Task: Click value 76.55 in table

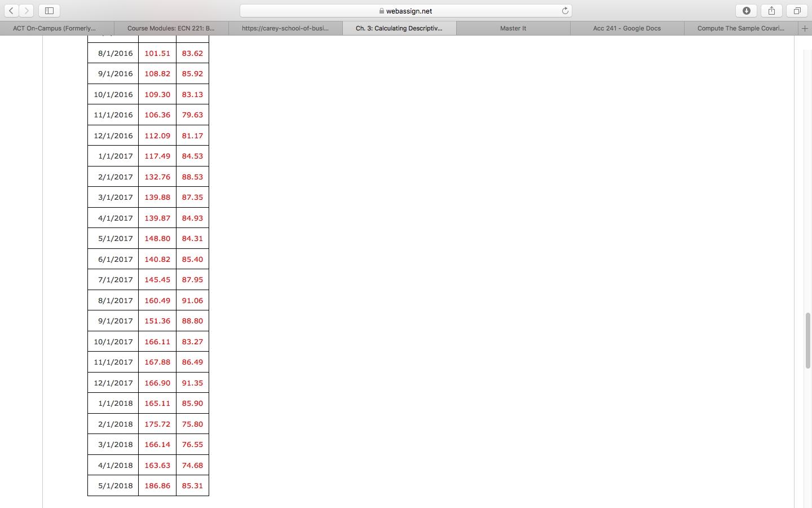Action: (192, 444)
